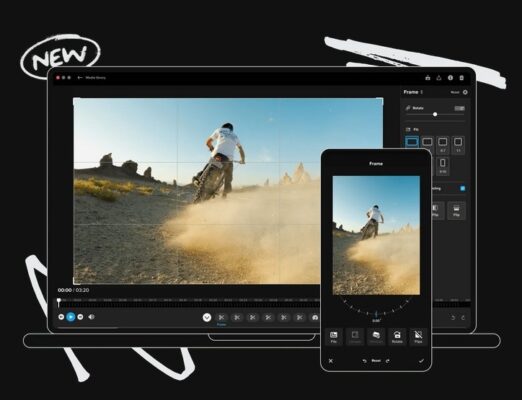Tap redo arrow on phone screen
The height and width of the screenshot is (400, 522).
pos(388,361)
